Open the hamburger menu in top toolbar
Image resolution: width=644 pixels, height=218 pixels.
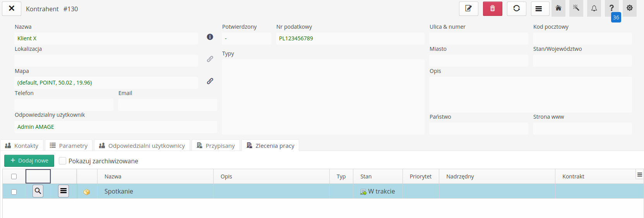538,9
